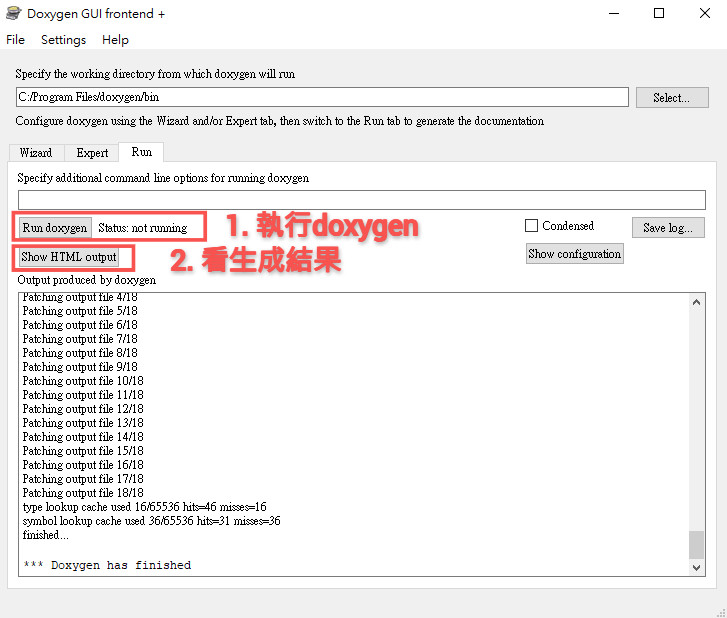
Task: Click the Doxygen application icon in title bar
Action: (x=13, y=13)
